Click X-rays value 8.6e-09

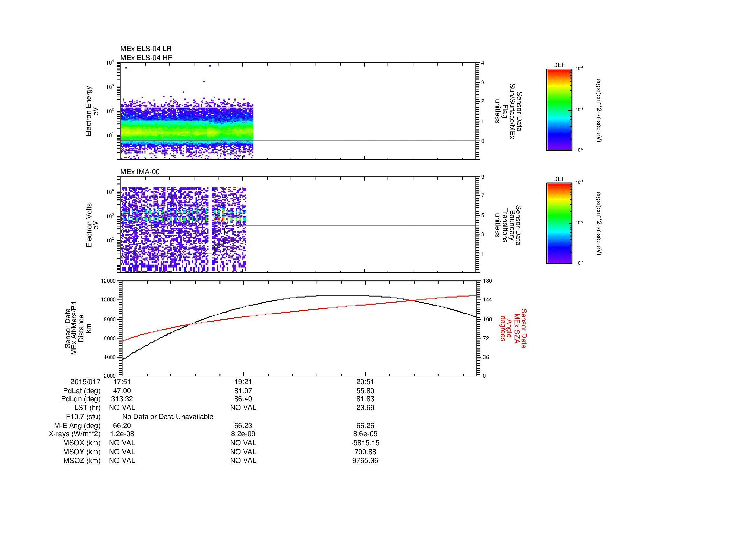click(x=365, y=434)
